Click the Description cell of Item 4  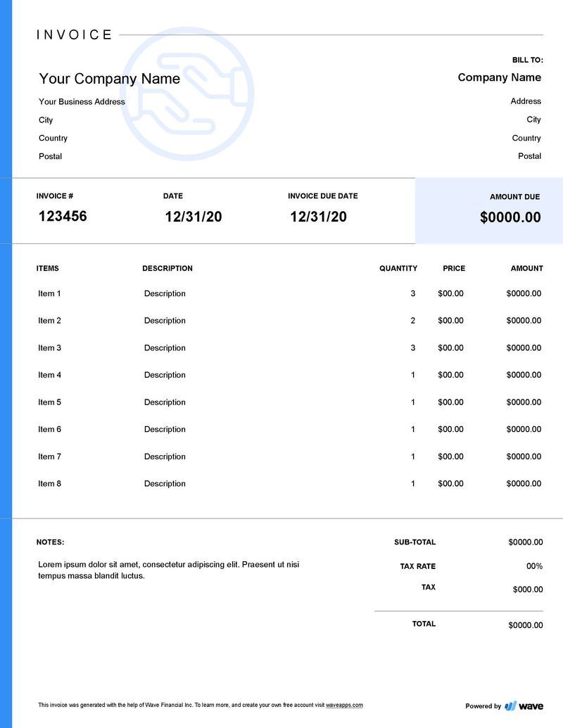click(165, 375)
